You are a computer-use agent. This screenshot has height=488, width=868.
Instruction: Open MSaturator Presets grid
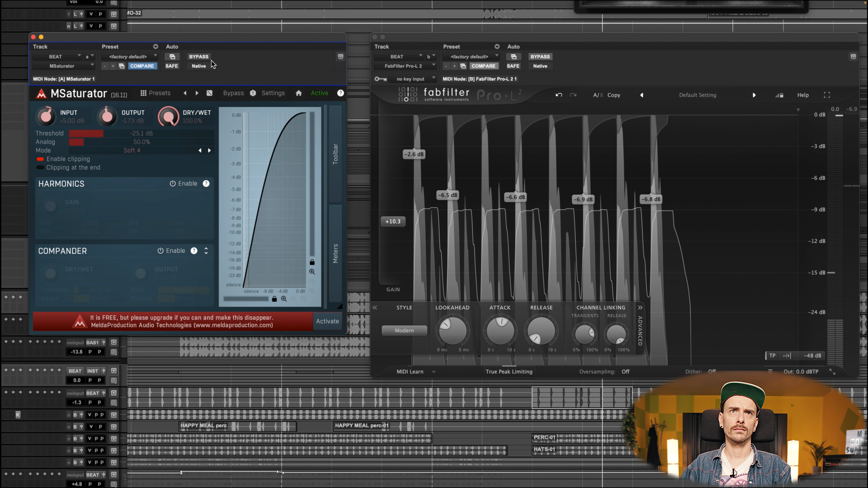click(155, 93)
